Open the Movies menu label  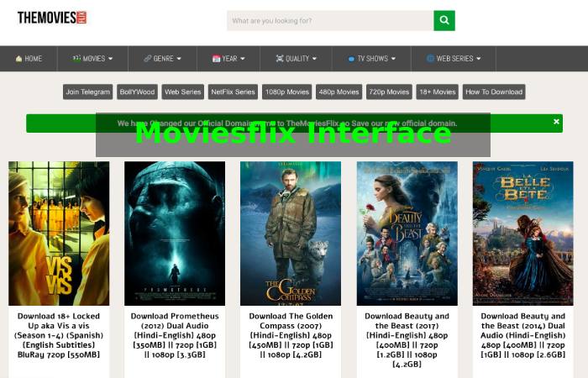[94, 59]
